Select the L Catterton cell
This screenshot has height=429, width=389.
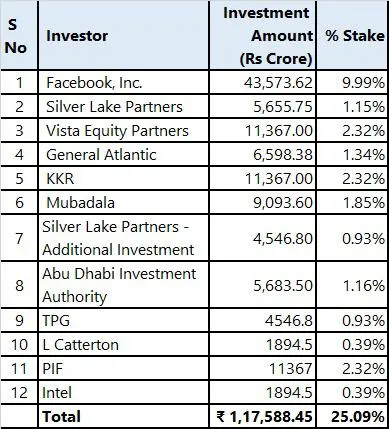coord(124,344)
